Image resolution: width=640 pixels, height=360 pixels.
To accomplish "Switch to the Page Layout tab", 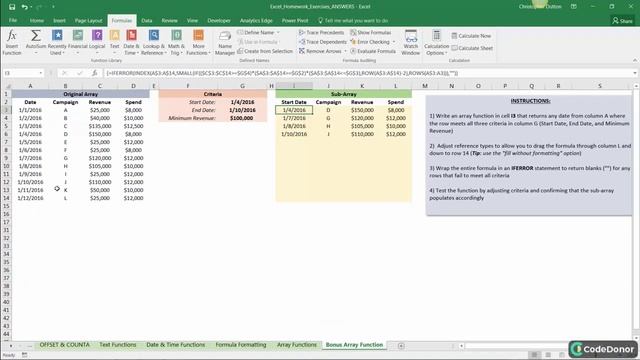I will (89, 20).
